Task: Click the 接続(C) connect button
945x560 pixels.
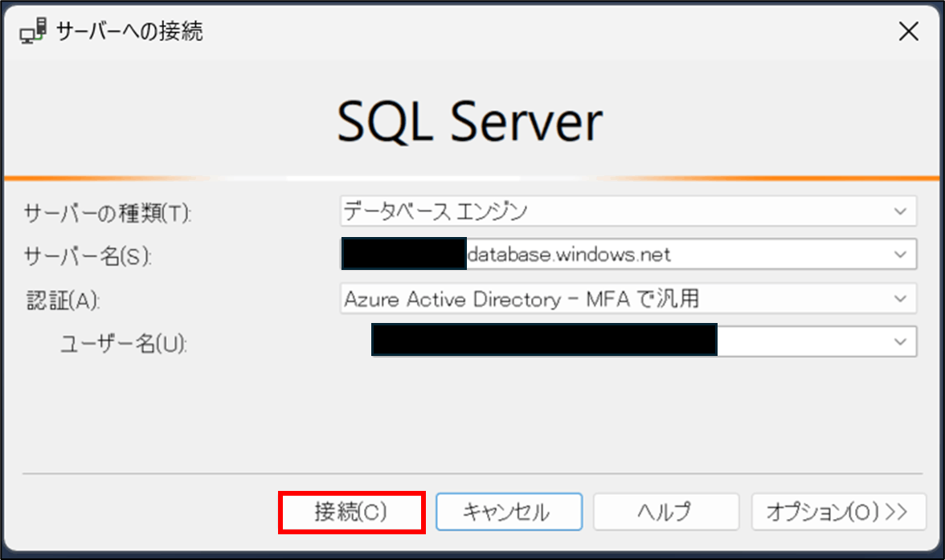Action: pos(351,513)
